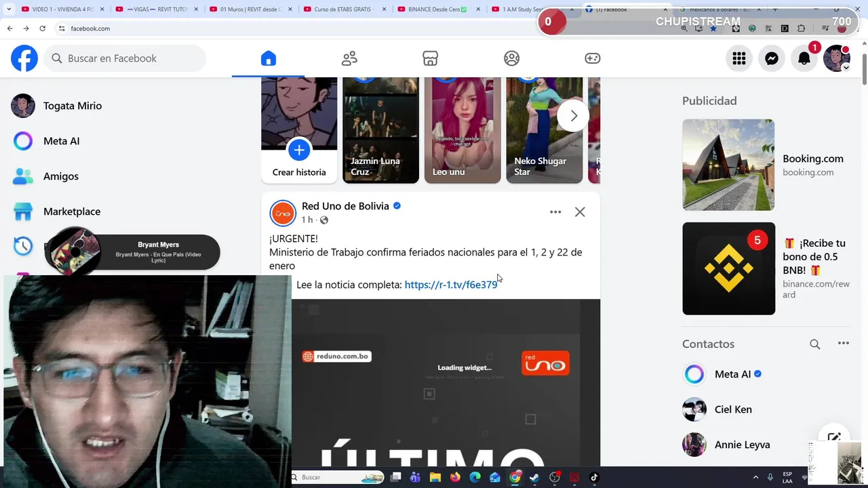This screenshot has width=868, height=488.
Task: Show hidden system tray icons
Action: pos(755,477)
